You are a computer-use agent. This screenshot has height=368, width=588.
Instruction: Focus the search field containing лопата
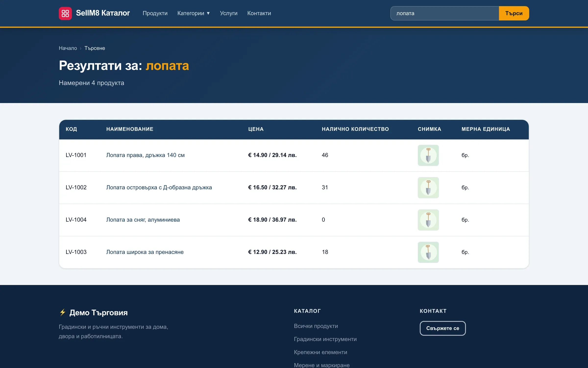444,13
